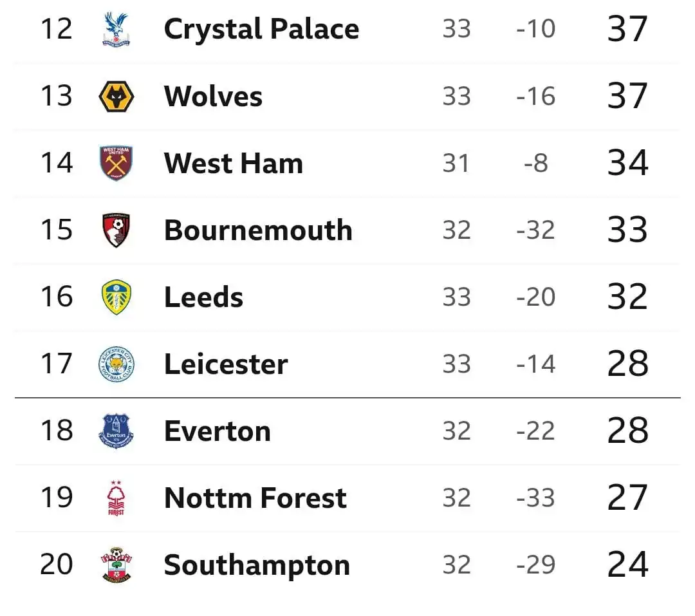
Task: Click the Bournemouth club crest
Action: click(116, 230)
